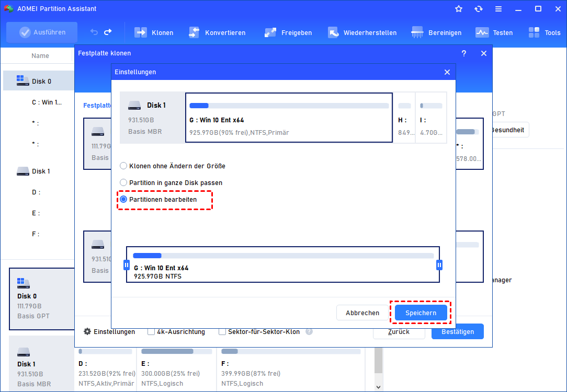
Task: Open the Wiederherstellen toolbar menu
Action: [x=362, y=32]
